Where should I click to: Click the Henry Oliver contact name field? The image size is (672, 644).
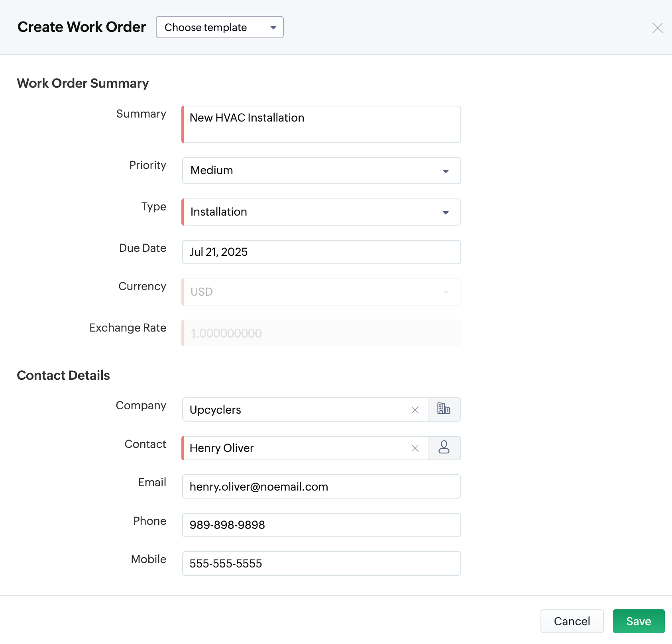[295, 448]
